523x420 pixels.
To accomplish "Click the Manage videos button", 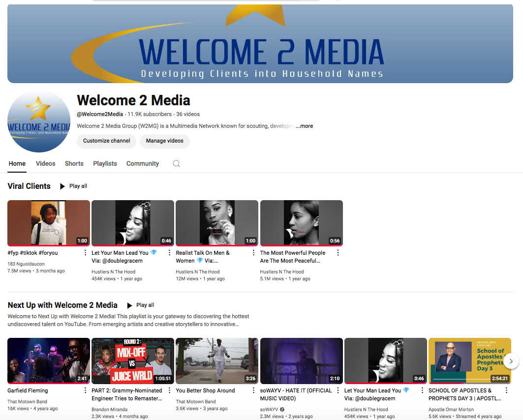I will click(x=164, y=141).
